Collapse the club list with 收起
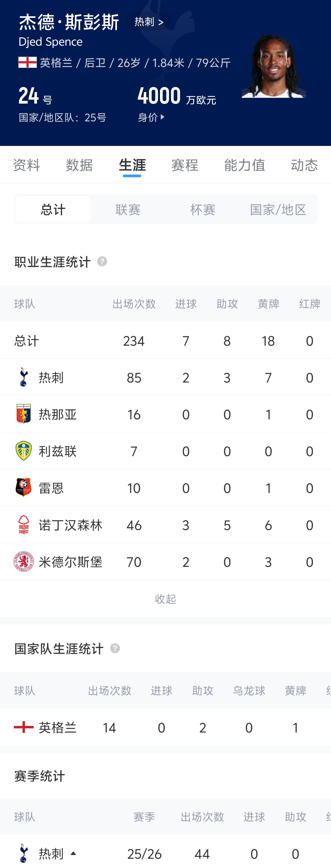Viewport: 331px width, 868px height. click(x=165, y=599)
